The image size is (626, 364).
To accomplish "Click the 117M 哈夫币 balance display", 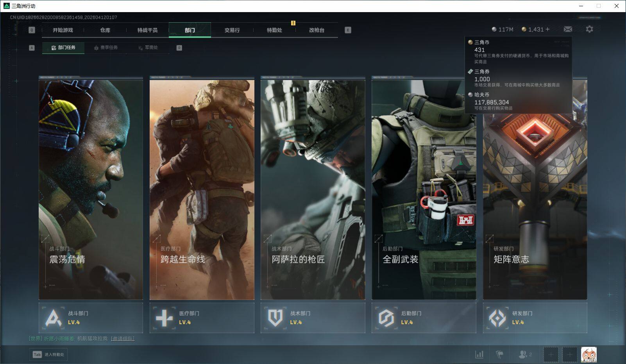I will click(503, 29).
